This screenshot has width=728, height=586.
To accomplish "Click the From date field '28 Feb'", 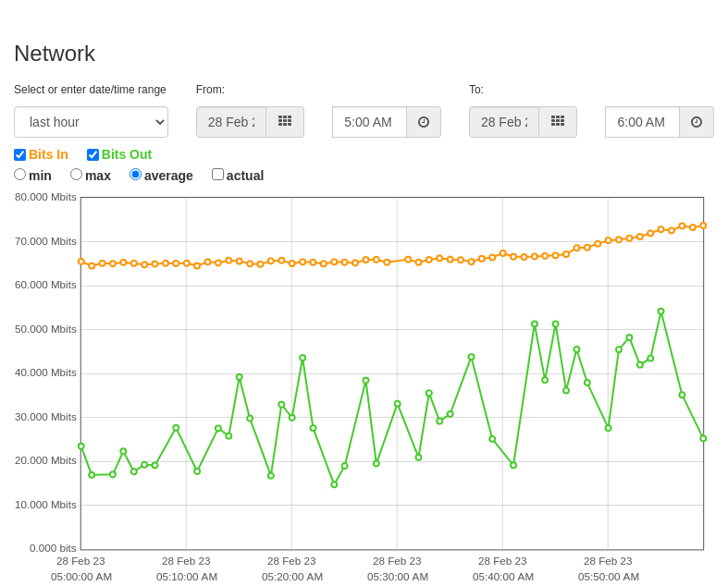I will coord(231,122).
